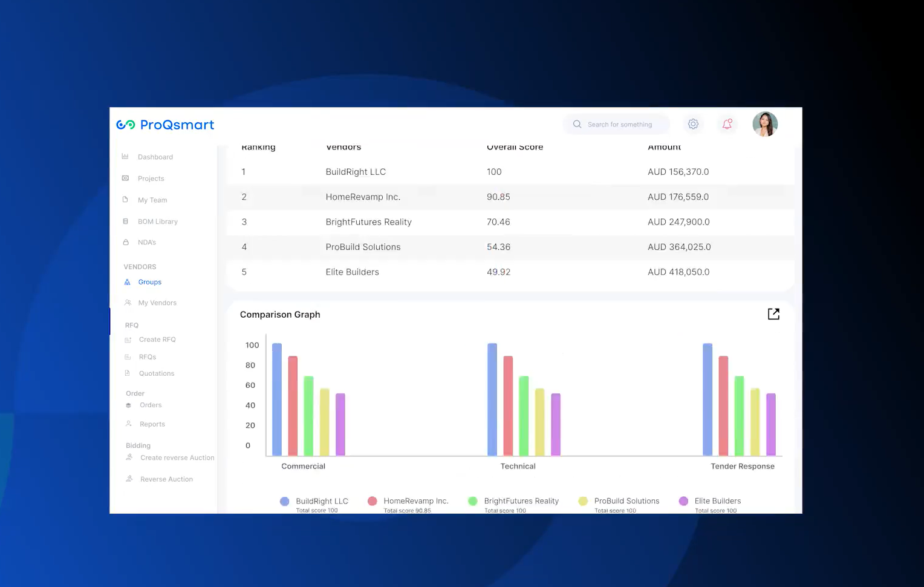924x587 pixels.
Task: Select BrightFutures Reality vendor row
Action: 510,222
